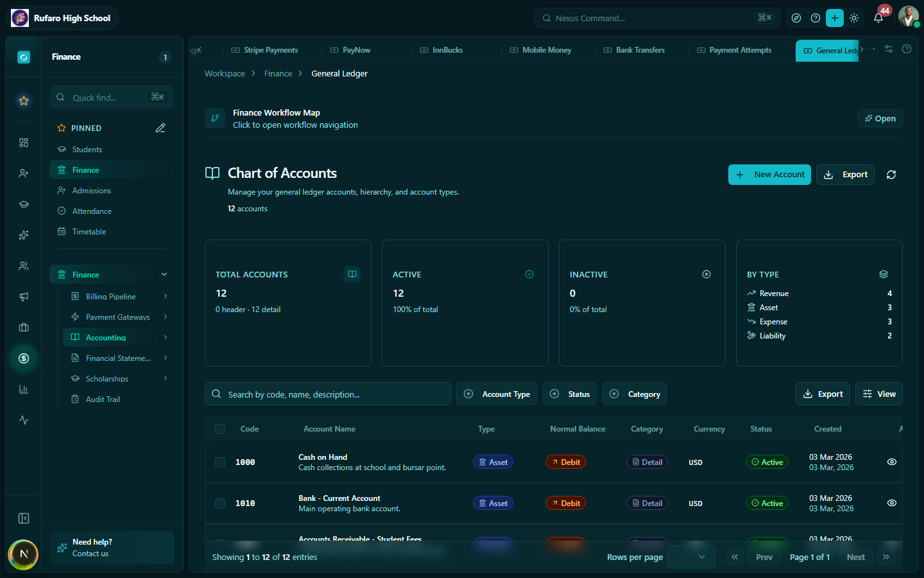The width and height of the screenshot is (924, 578).
Task: Click Workspace breadcrumb link
Action: (225, 73)
